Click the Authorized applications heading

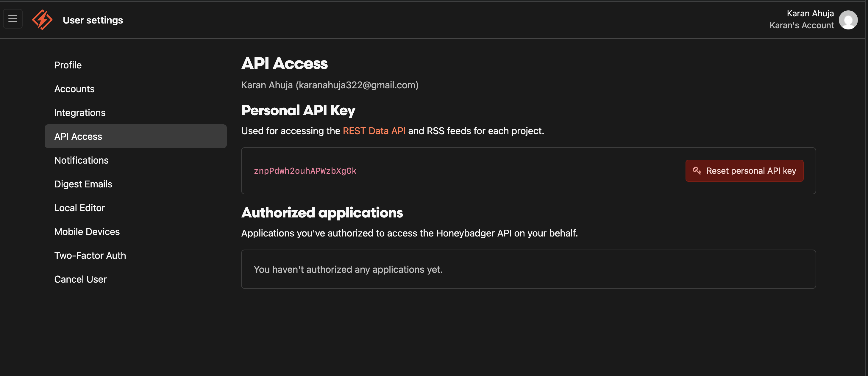point(322,213)
